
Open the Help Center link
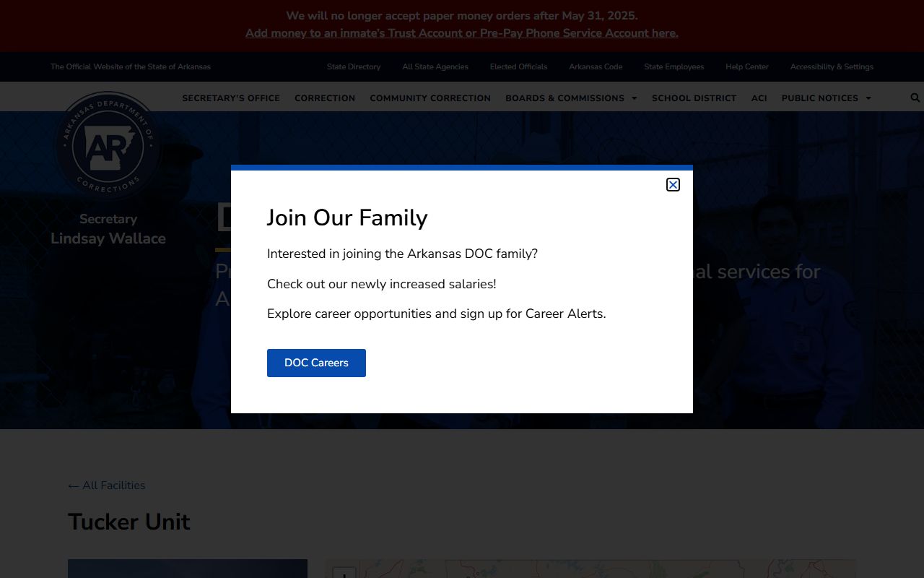pos(747,66)
